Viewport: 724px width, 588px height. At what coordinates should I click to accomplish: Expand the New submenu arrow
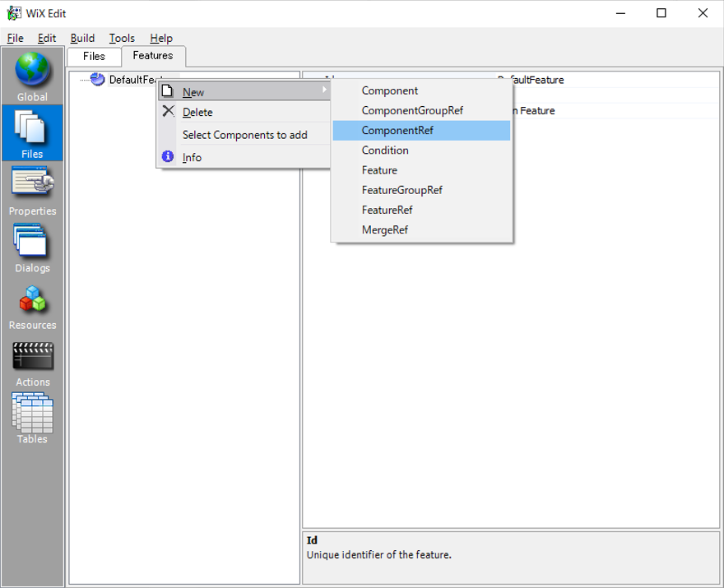pos(324,90)
